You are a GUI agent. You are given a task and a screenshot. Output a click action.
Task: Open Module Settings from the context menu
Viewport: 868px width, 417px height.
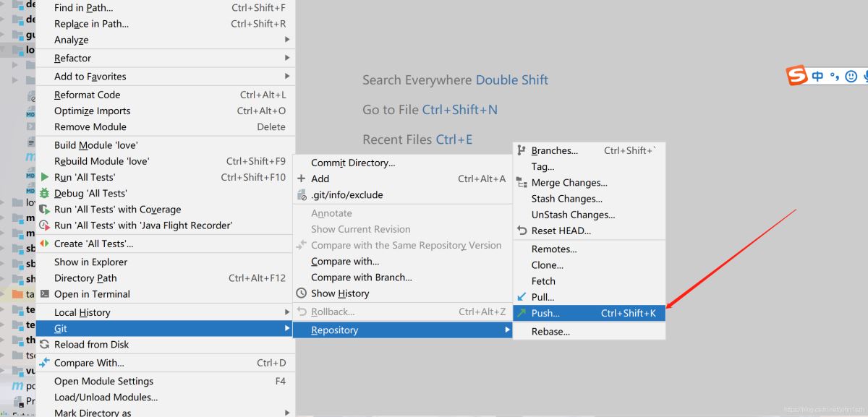pyautogui.click(x=103, y=381)
